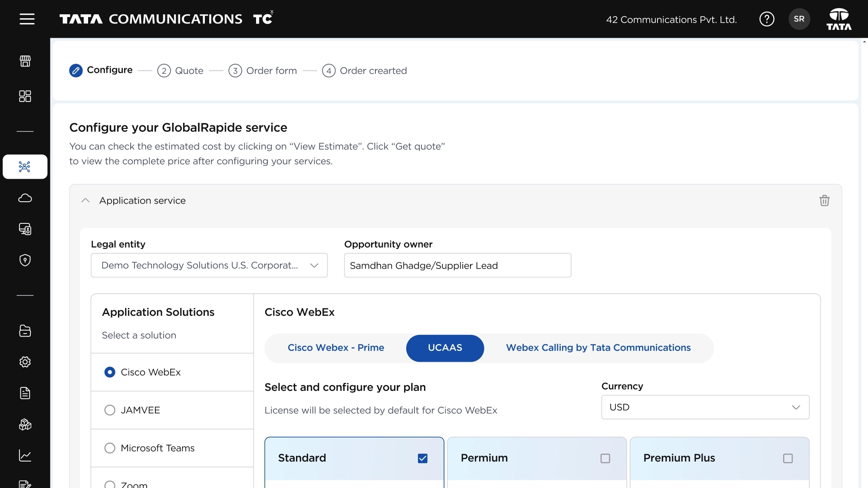Open the folder icon in sidebar
Image resolution: width=868 pixels, height=488 pixels.
tap(25, 331)
